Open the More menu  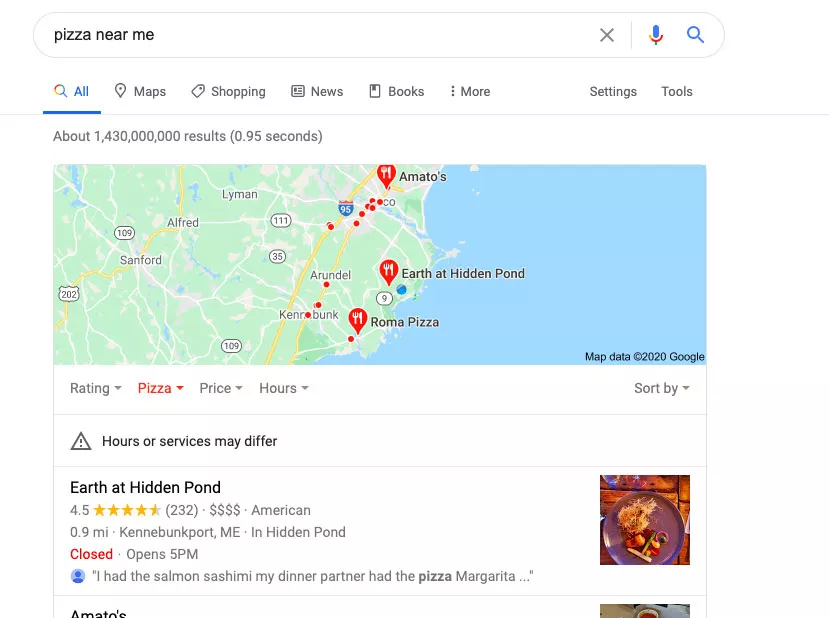[x=470, y=91]
